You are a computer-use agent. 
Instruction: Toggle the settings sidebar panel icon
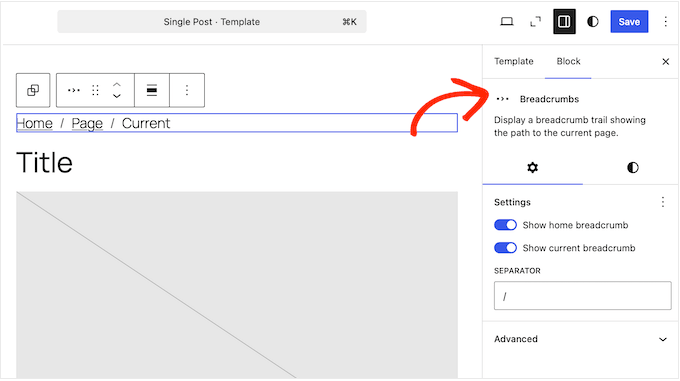click(x=564, y=22)
